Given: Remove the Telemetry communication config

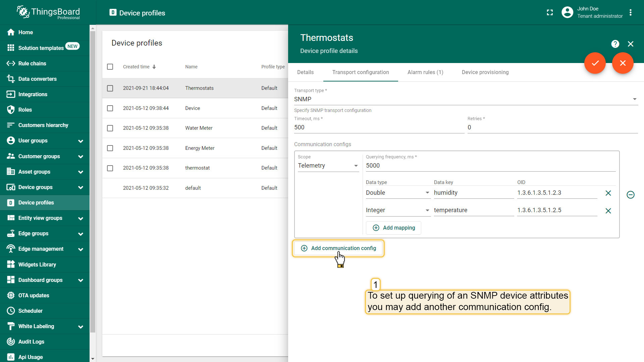Looking at the screenshot, I should click(630, 195).
